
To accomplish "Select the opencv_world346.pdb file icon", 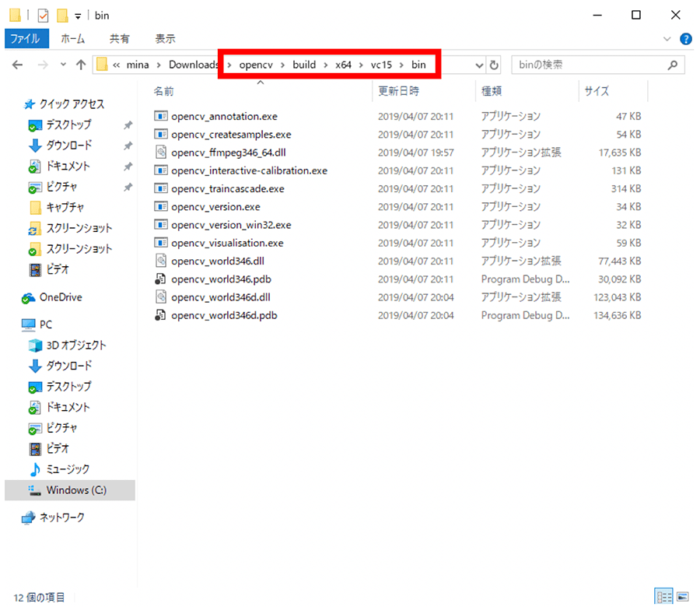I will [x=161, y=279].
